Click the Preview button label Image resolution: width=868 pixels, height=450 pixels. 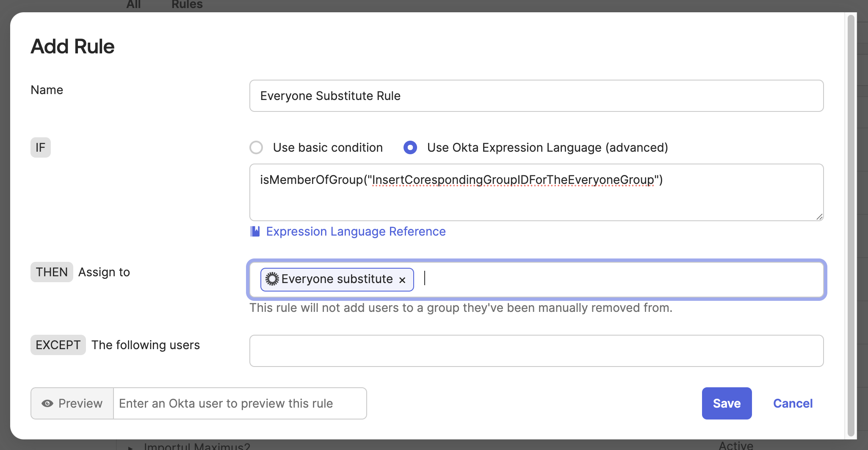(80, 403)
